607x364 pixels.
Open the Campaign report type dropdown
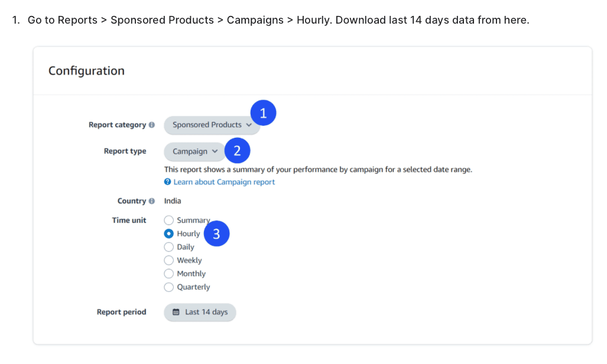pyautogui.click(x=194, y=151)
